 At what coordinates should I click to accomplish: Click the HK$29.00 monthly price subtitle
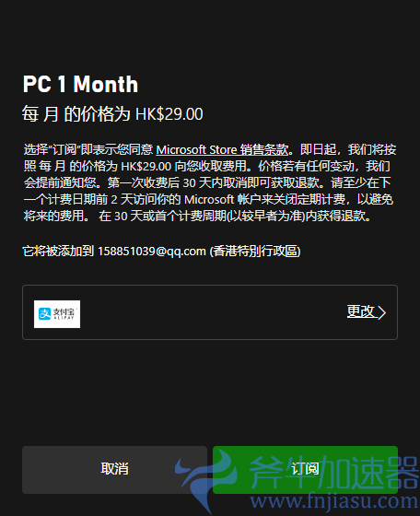[112, 114]
